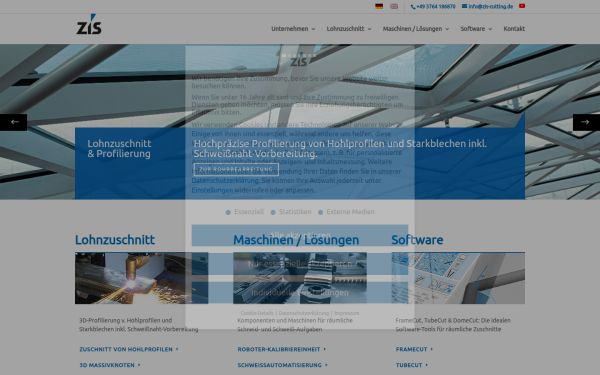Open Cookie-Details footer link
This screenshot has height=375, width=600.
point(257,313)
